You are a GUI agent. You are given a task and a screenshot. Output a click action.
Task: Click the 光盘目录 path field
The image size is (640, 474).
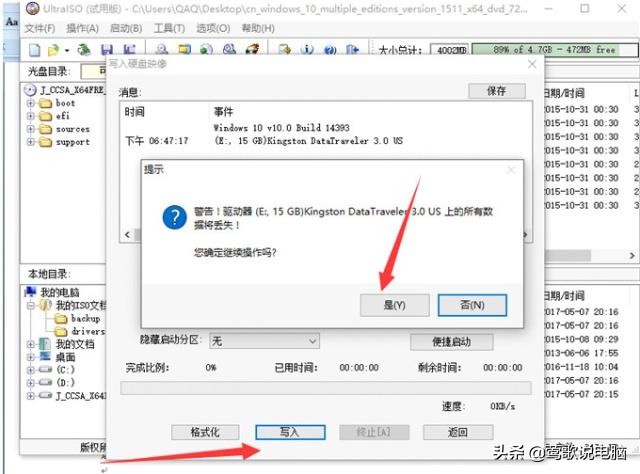click(94, 71)
